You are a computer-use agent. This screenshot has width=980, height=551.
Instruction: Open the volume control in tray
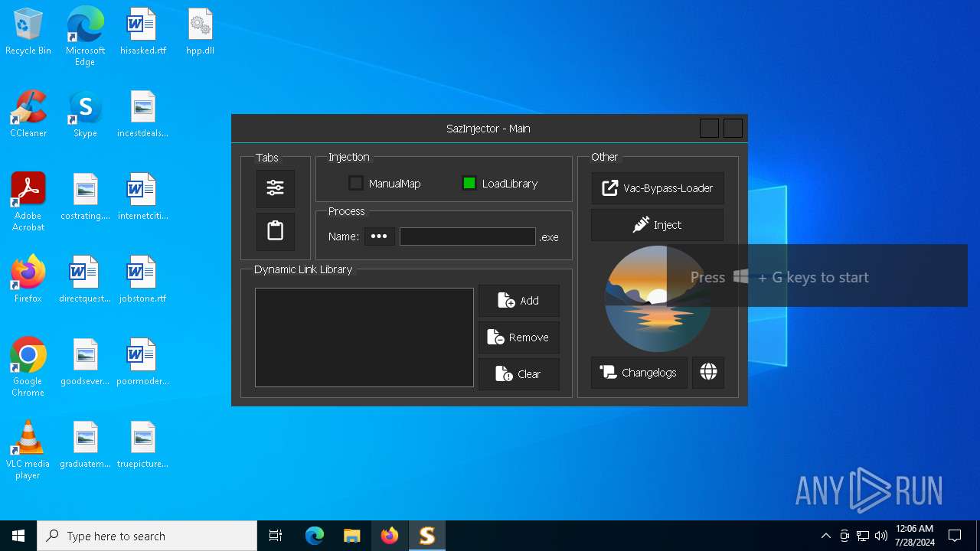881,536
